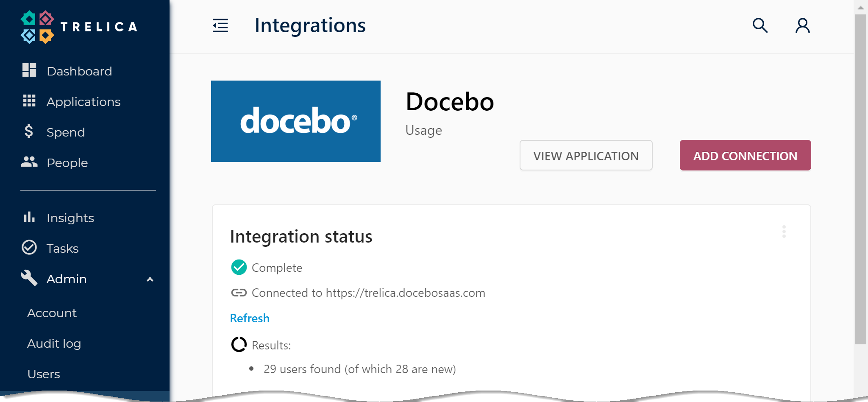
Task: Click the Integrations page title
Action: click(310, 25)
